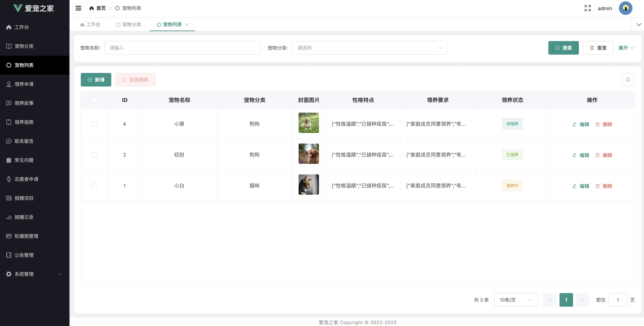Toggle fullscreen mode icon
The width and height of the screenshot is (644, 326).
coord(588,8)
